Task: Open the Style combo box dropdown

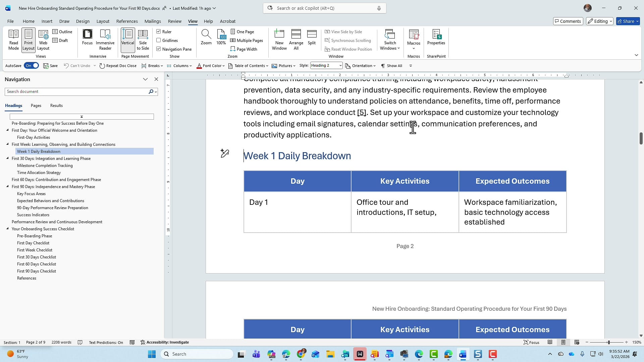Action: click(x=340, y=66)
